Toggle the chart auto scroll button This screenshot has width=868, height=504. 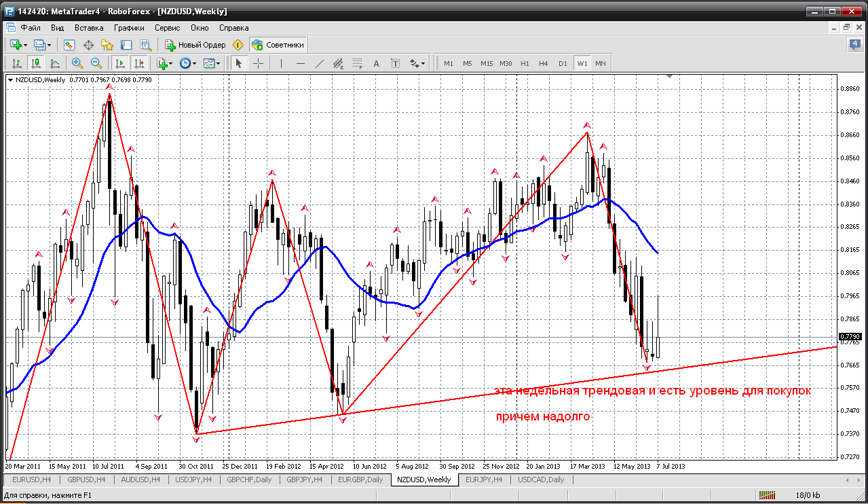coord(119,63)
